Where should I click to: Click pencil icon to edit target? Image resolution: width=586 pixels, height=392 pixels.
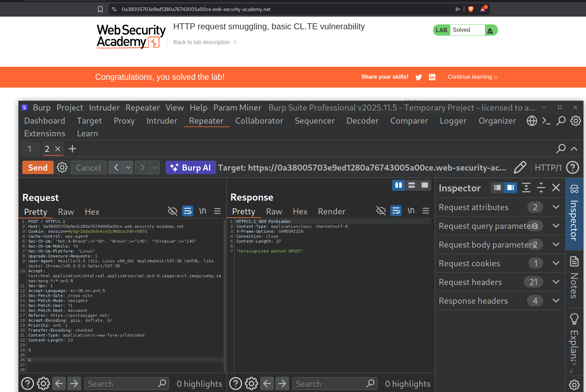520,167
